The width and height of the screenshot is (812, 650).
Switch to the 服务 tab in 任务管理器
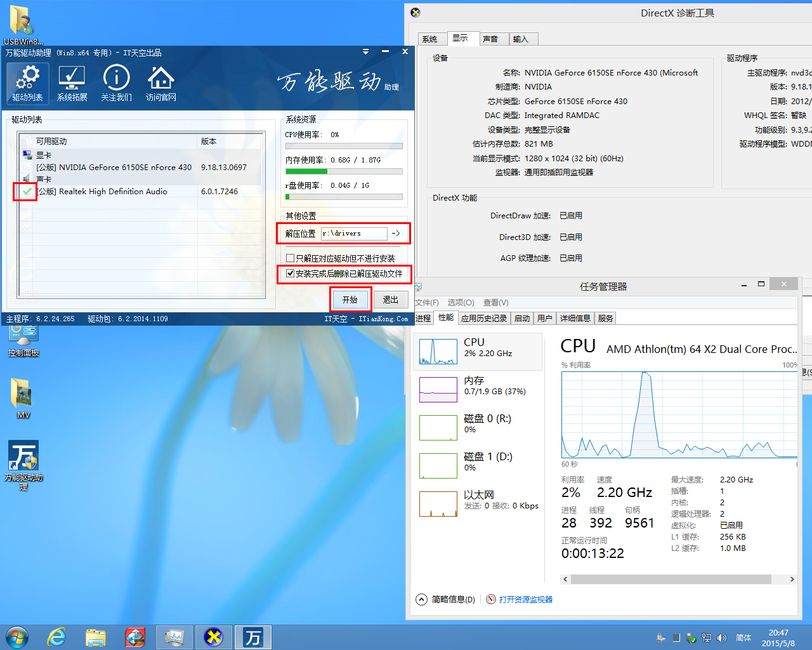point(606,319)
